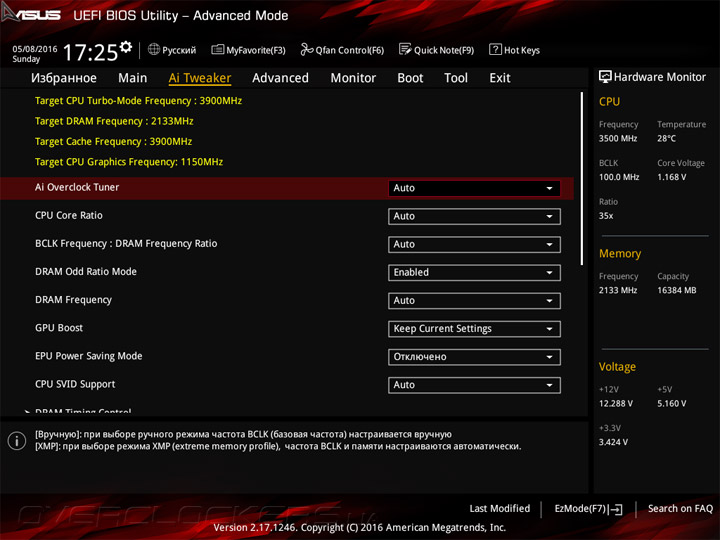
Task: Click Target DRAM Frequency : 2133MHz text
Action: coord(114,121)
